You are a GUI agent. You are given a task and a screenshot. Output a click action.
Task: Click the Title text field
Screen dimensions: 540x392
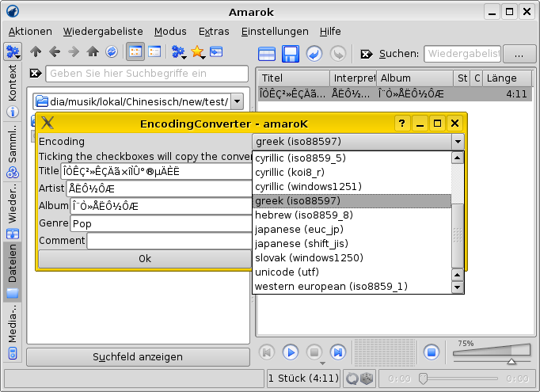click(156, 171)
